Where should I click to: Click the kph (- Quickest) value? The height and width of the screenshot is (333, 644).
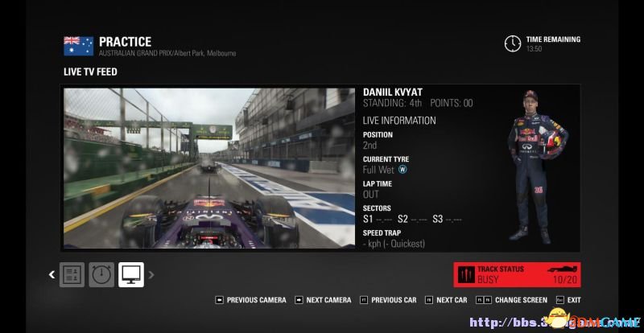point(394,244)
